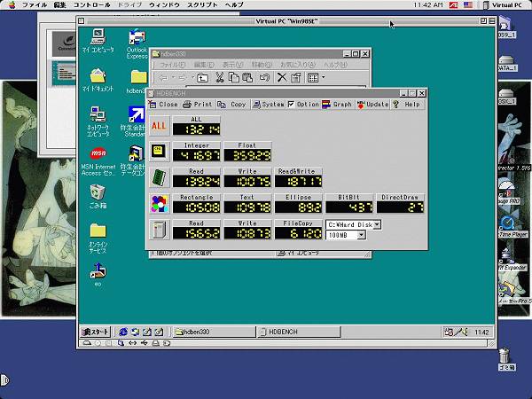Screen dimensions: 532x399
Task: Open スクリプト menu in Mac menu bar
Action: (202, 4)
